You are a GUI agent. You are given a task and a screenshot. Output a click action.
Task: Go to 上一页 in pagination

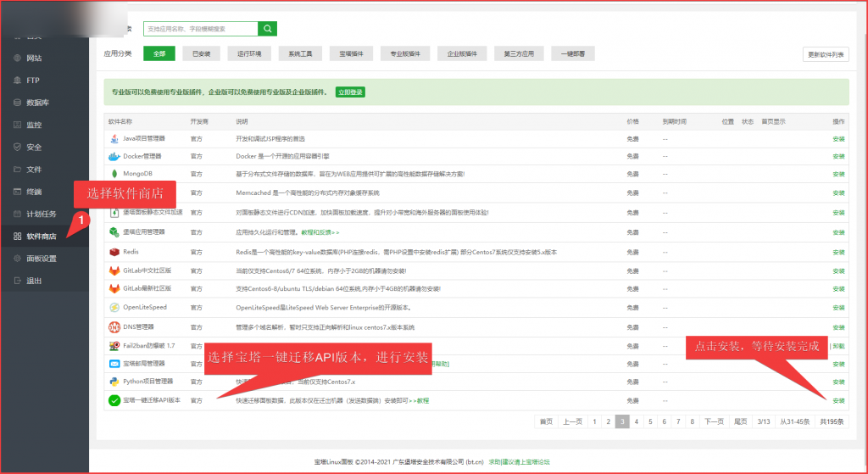point(573,421)
